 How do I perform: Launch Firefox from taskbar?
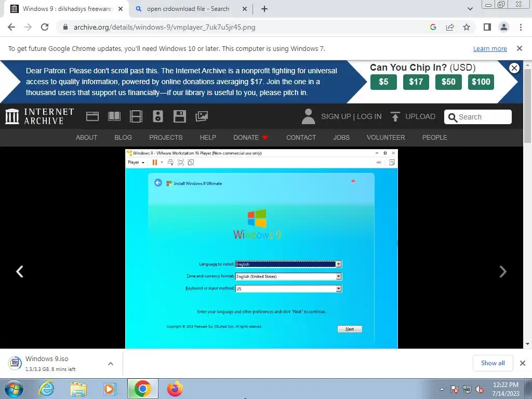pos(175,389)
